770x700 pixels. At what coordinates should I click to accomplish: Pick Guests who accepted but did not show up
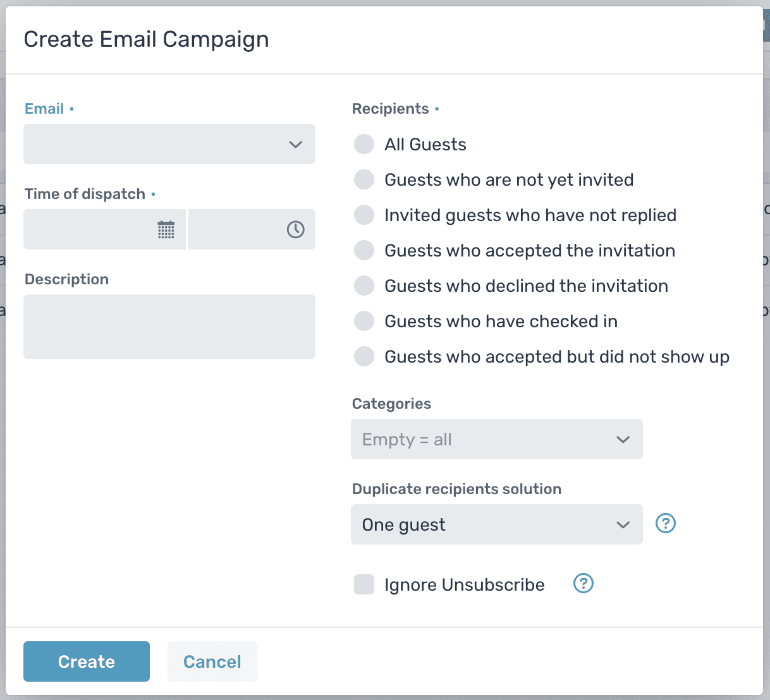[x=364, y=356]
